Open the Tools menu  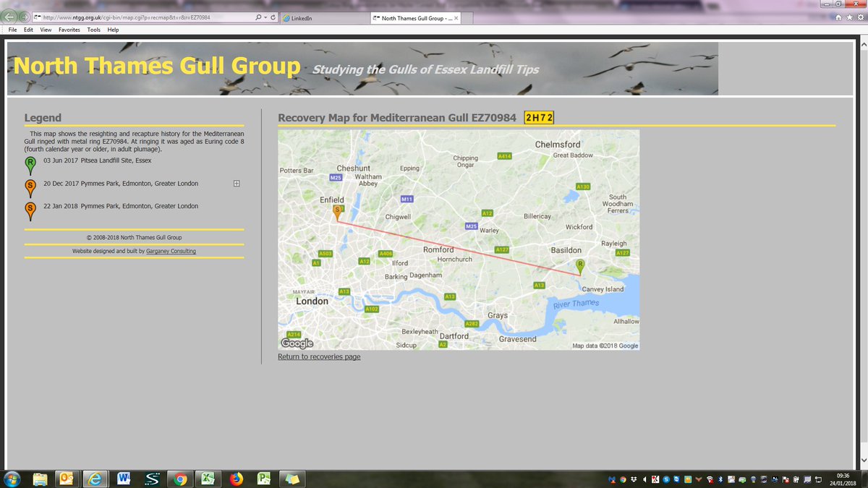point(93,30)
